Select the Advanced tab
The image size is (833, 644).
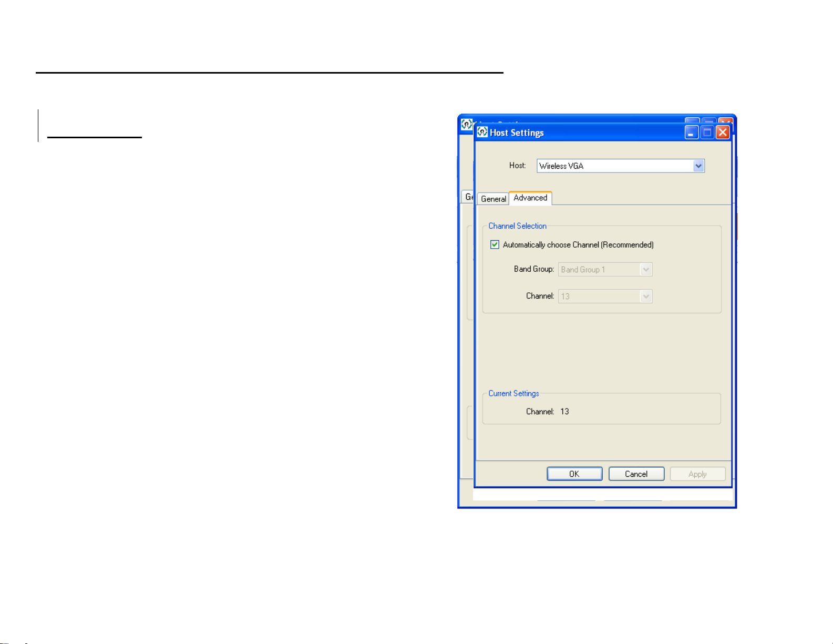(530, 198)
